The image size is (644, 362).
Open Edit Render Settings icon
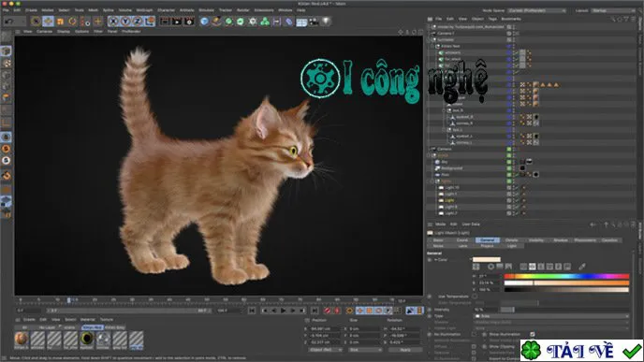(x=189, y=22)
